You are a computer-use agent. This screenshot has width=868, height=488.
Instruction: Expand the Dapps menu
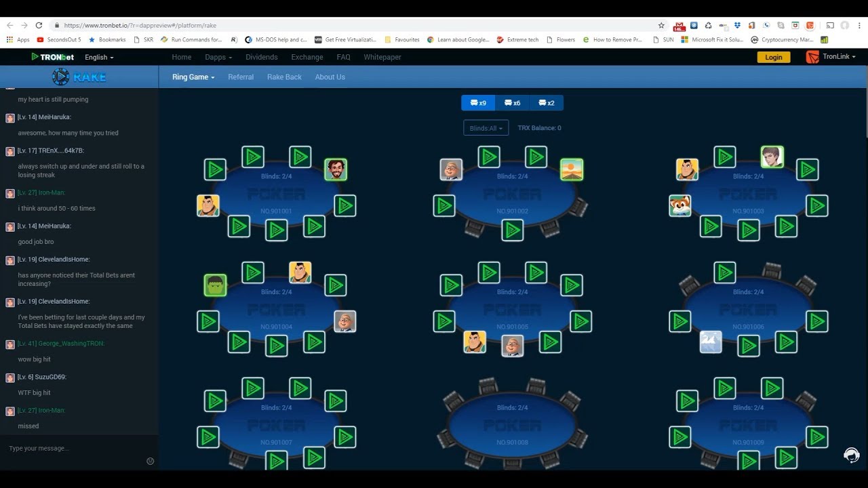218,57
